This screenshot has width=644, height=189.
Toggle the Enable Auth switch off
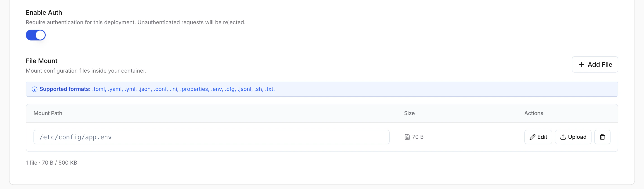(36, 35)
